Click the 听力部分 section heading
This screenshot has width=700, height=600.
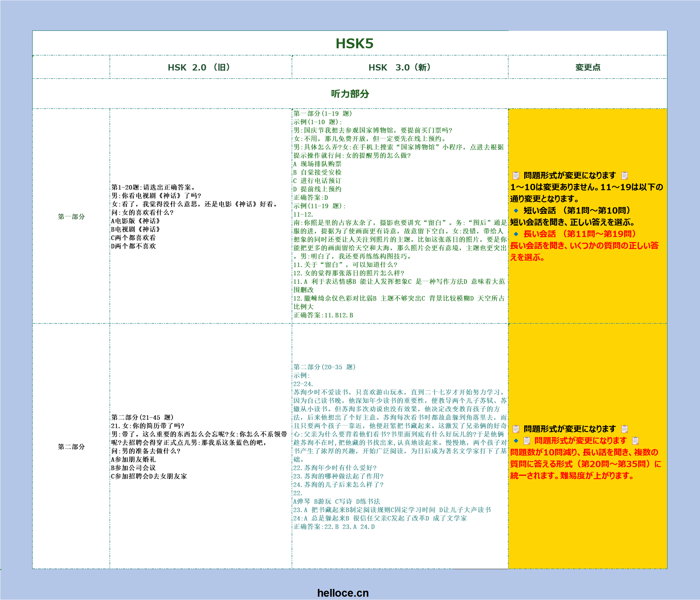(350, 94)
